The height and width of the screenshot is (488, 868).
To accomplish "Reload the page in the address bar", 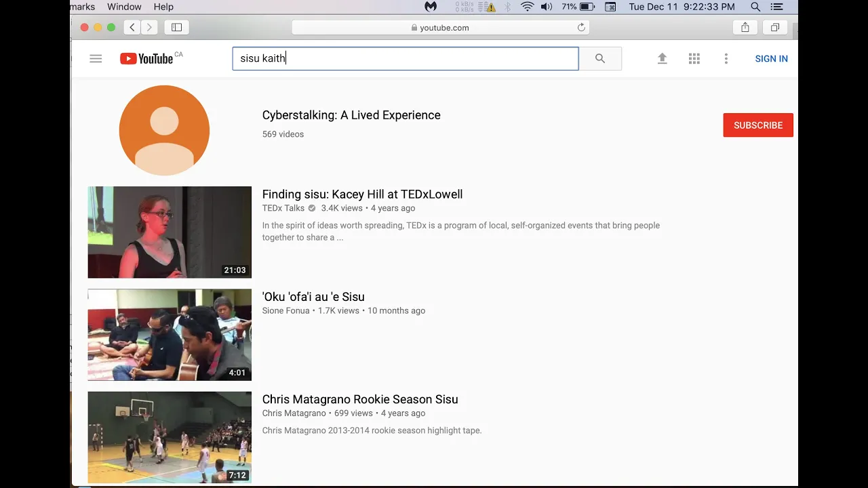I will tap(581, 27).
